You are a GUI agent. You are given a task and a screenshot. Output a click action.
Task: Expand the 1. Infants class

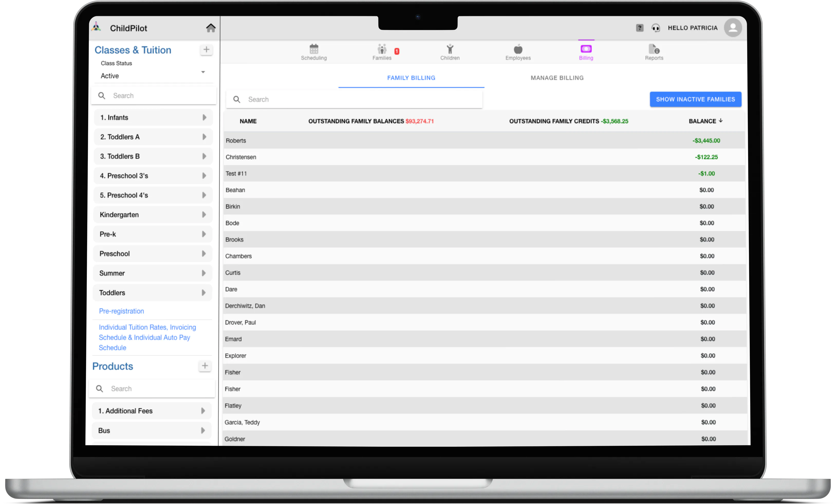(153, 117)
